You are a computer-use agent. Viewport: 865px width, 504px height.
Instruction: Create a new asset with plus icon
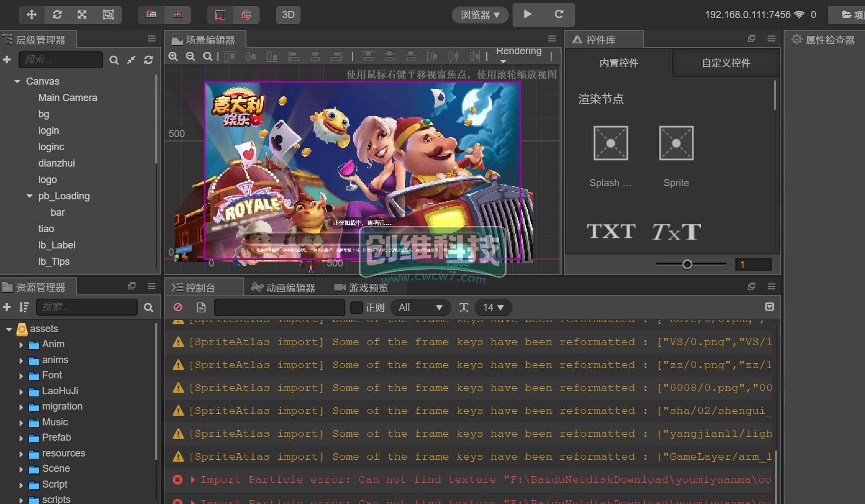tap(7, 307)
